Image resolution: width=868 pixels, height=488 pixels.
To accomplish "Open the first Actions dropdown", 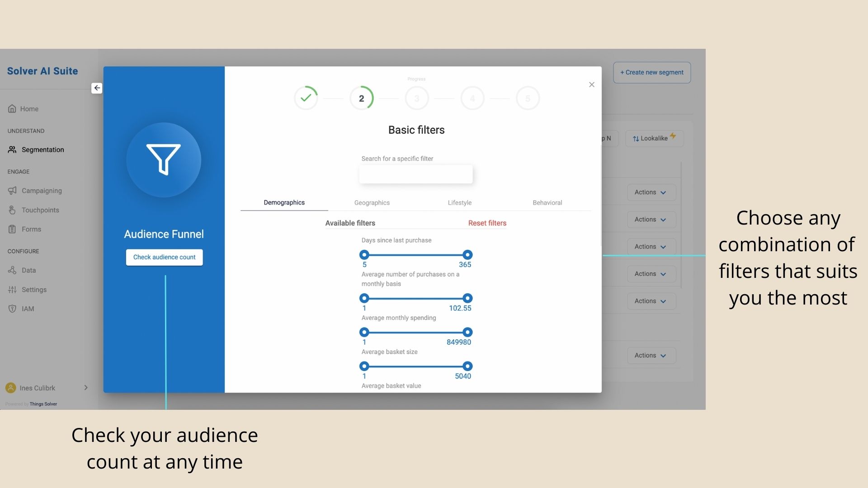I will point(651,192).
